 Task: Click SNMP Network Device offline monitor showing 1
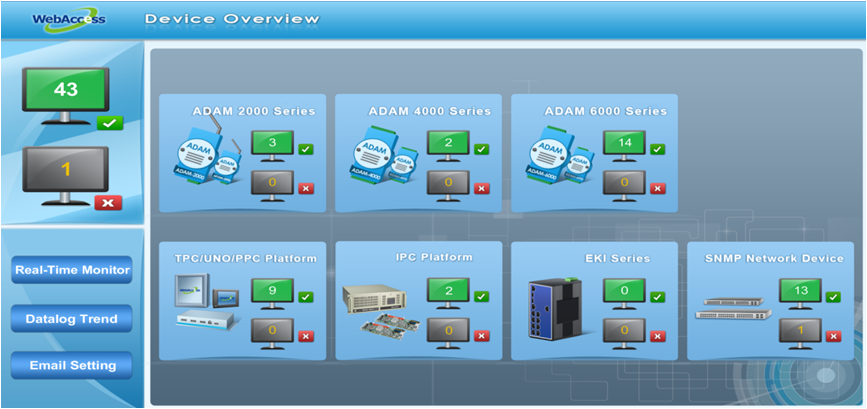[x=801, y=334]
